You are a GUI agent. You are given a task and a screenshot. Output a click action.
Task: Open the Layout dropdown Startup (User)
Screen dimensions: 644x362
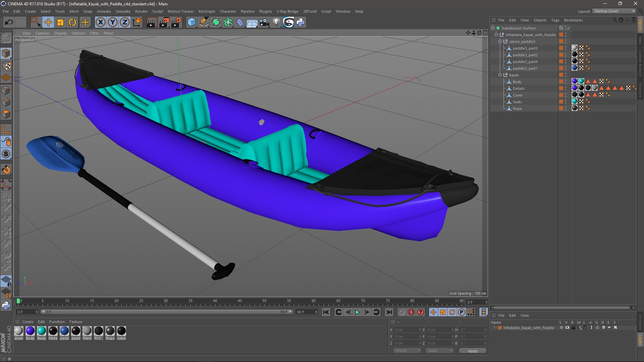[x=614, y=11]
